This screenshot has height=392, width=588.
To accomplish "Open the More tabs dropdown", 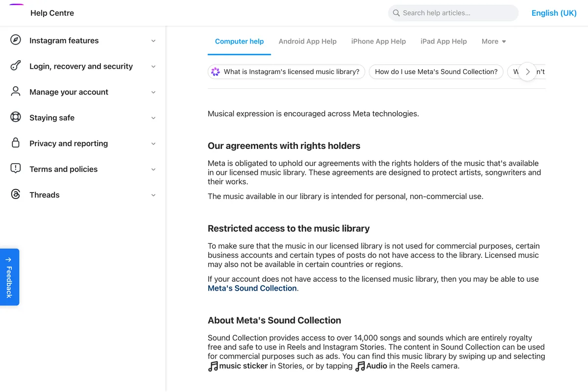I will (494, 41).
